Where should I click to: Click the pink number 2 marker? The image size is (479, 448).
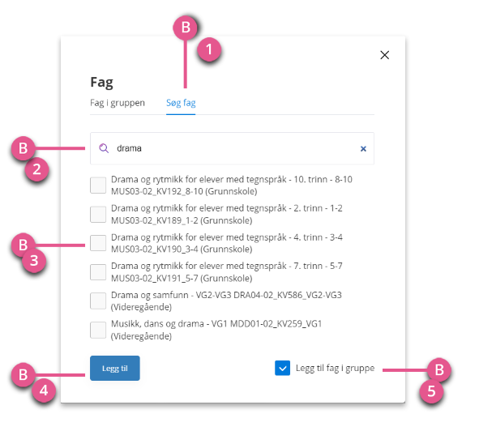tap(36, 169)
